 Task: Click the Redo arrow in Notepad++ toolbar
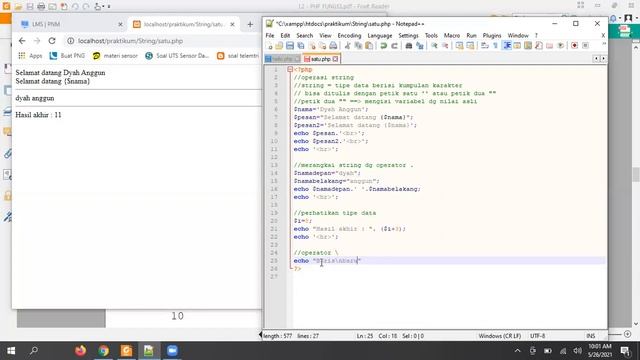click(x=394, y=46)
